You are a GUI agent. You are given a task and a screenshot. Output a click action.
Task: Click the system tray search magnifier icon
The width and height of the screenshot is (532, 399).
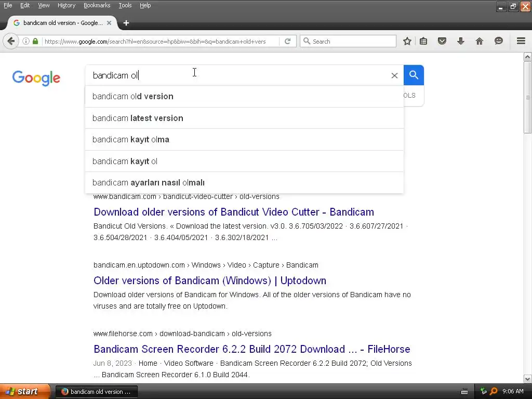tap(494, 391)
